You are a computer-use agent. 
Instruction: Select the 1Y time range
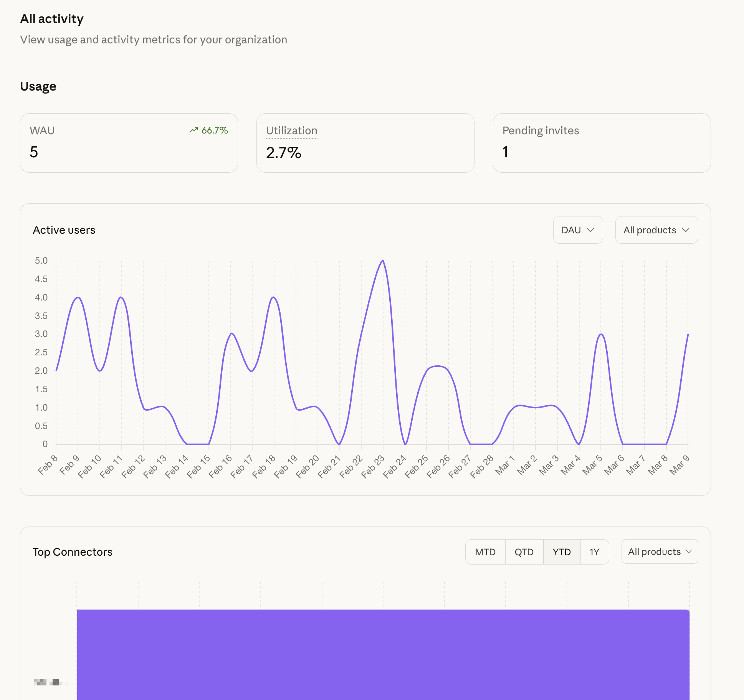(x=594, y=551)
